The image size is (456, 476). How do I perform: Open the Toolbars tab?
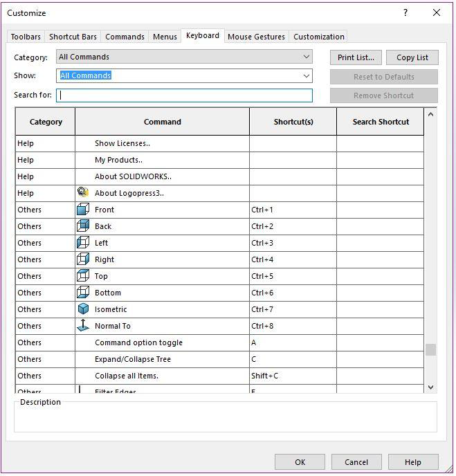(26, 37)
